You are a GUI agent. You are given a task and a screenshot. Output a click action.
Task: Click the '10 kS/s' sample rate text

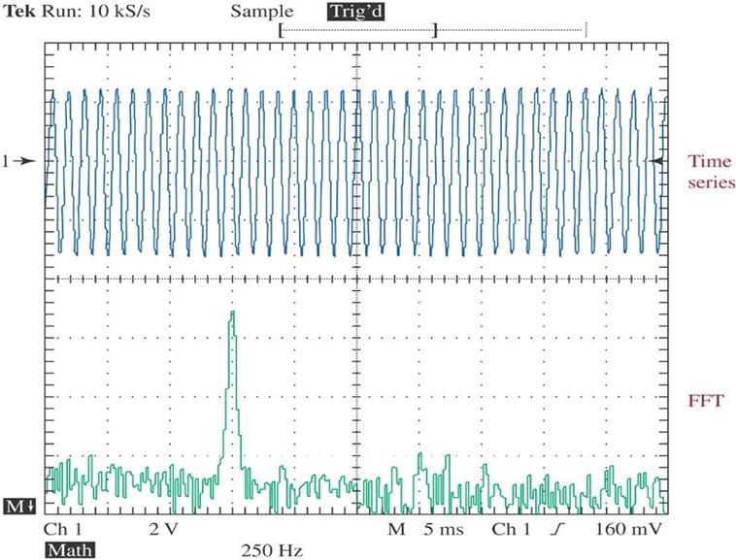click(119, 12)
